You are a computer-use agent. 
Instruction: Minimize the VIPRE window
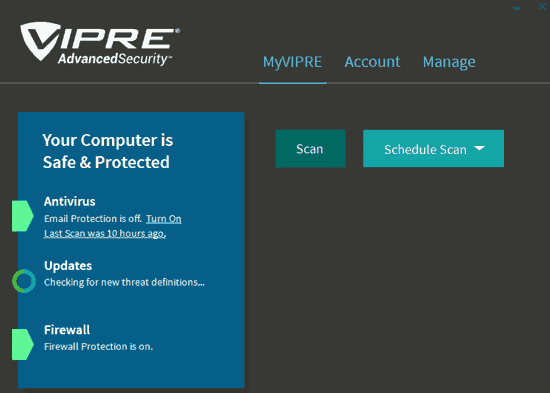[x=517, y=7]
